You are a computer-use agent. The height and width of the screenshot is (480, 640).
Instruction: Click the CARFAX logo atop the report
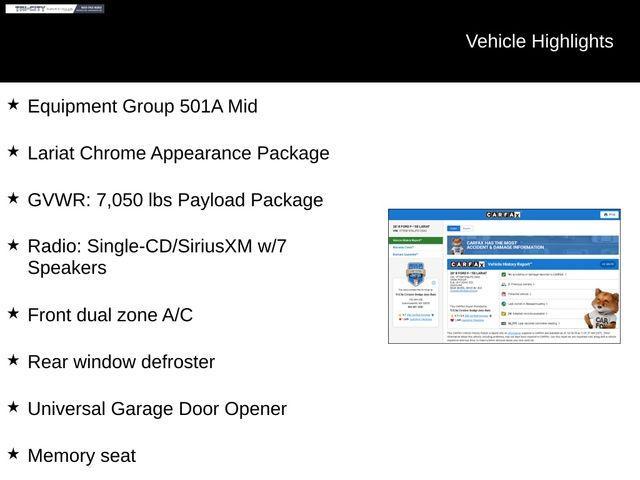click(503, 215)
